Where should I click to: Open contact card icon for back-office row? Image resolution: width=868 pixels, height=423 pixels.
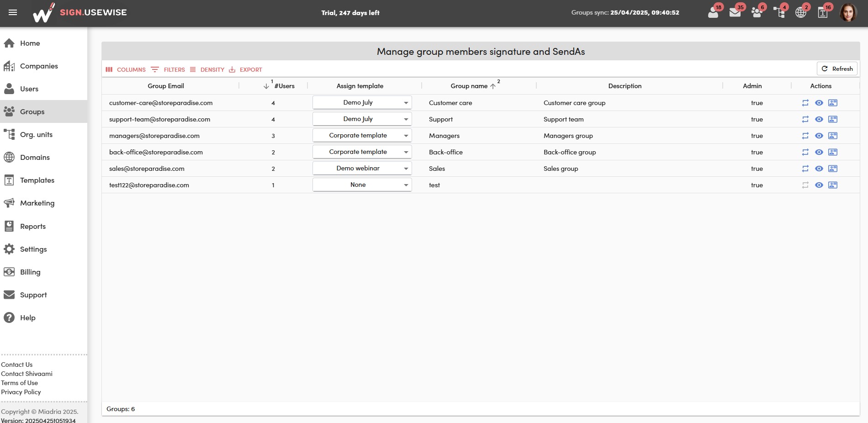[833, 152]
